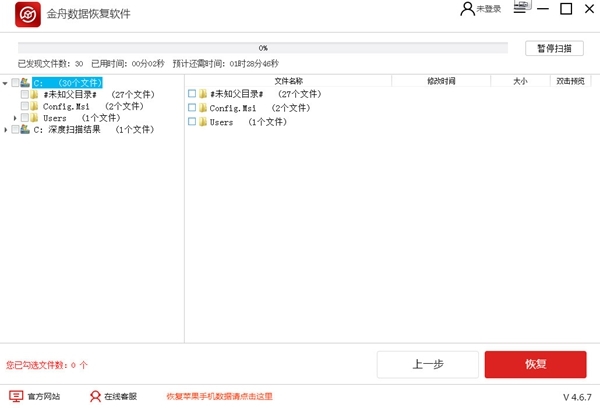
Task: Click the scan progress bar at 0%
Action: [x=263, y=48]
